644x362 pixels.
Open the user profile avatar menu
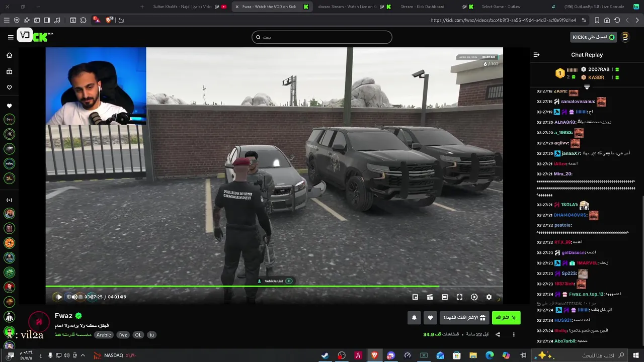625,37
